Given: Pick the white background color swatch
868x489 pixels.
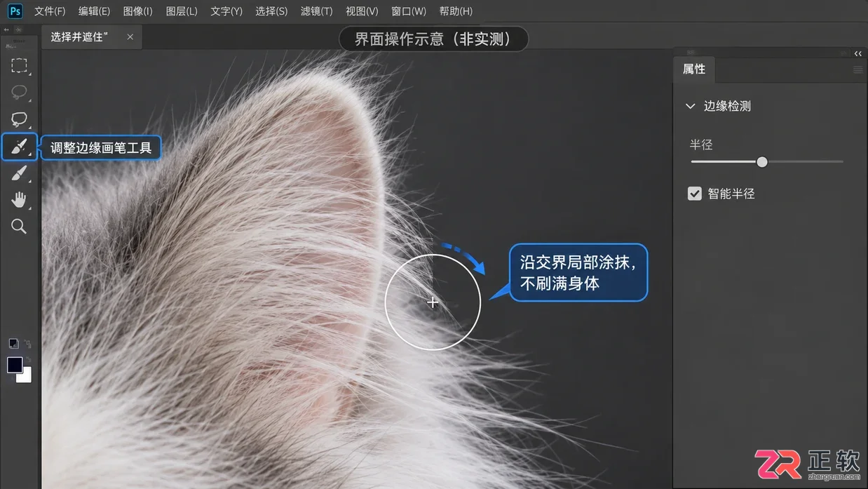Looking at the screenshot, I should (26, 377).
